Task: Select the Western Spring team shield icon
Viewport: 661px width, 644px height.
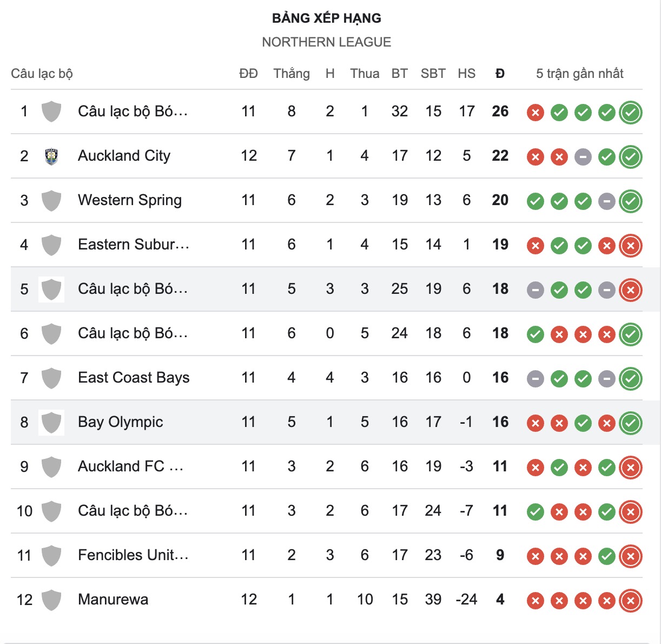Action: click(x=51, y=201)
